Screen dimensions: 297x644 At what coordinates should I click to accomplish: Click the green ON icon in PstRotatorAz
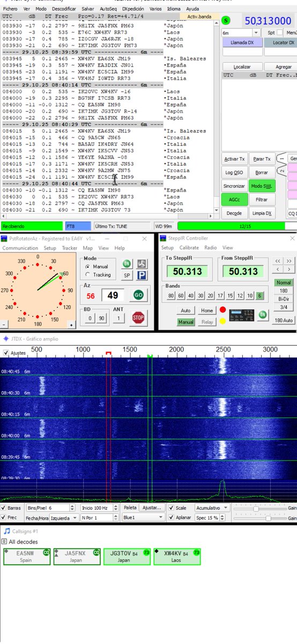coord(127,264)
